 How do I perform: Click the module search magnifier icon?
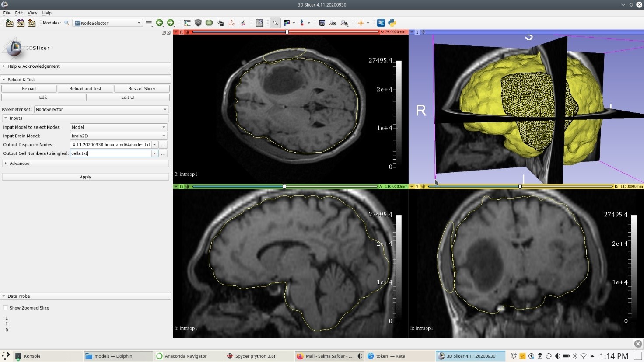66,23
